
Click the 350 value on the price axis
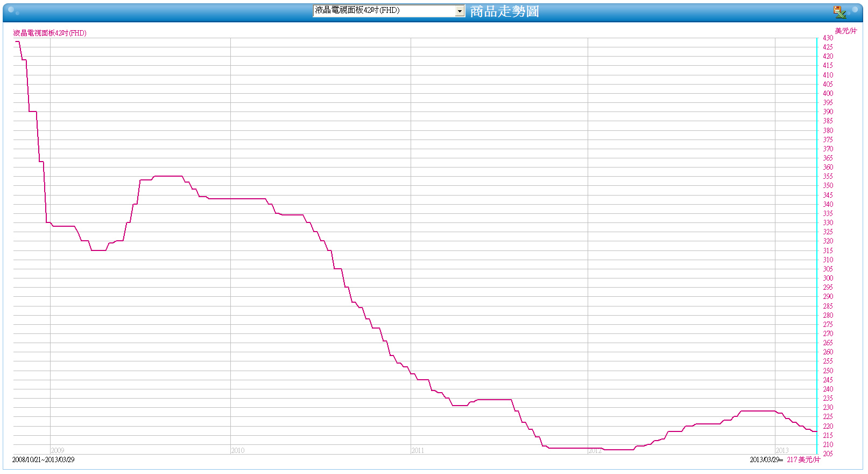[828, 185]
